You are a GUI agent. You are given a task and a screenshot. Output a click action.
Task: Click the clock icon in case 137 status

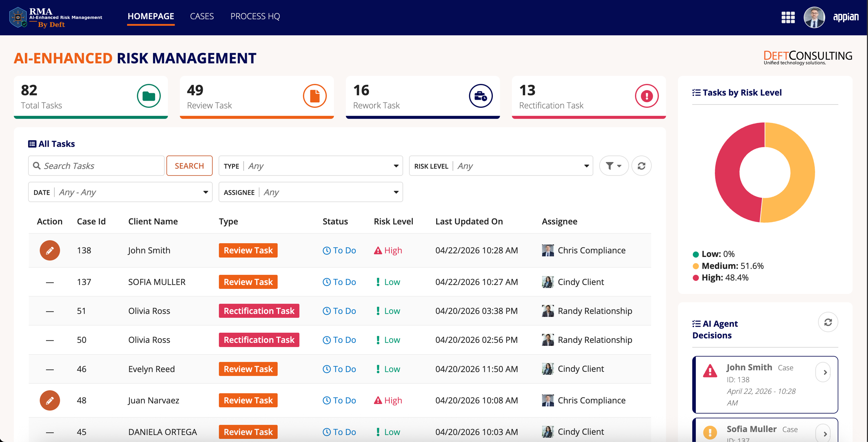point(326,282)
